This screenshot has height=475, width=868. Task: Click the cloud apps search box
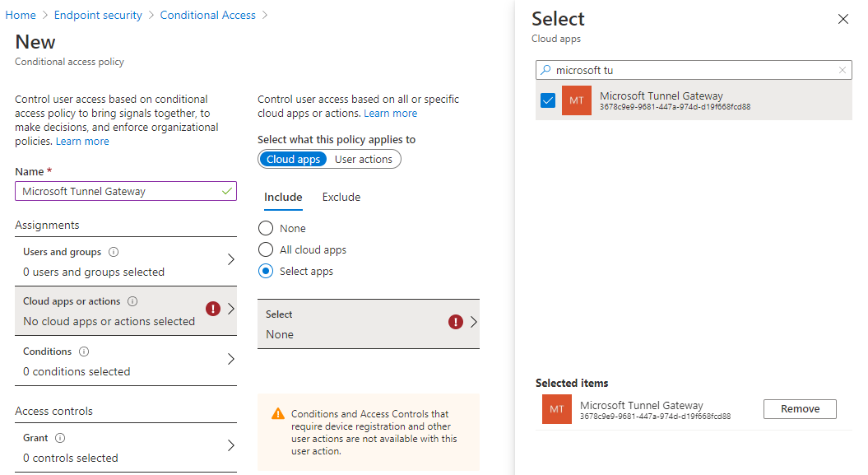(694, 70)
